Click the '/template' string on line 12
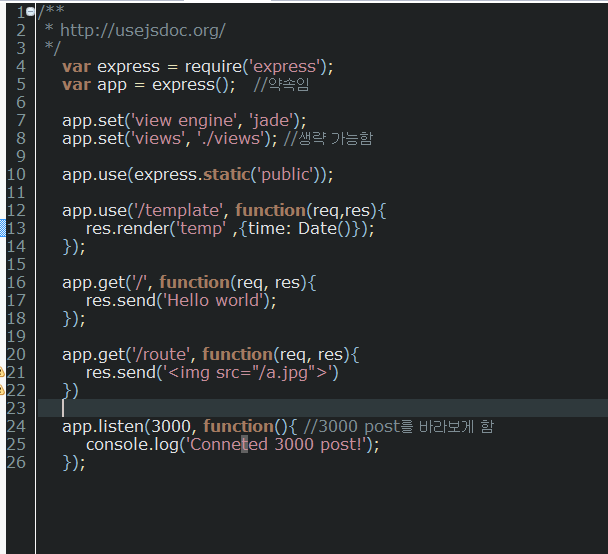Screen dimensions: 608x554 (178, 211)
